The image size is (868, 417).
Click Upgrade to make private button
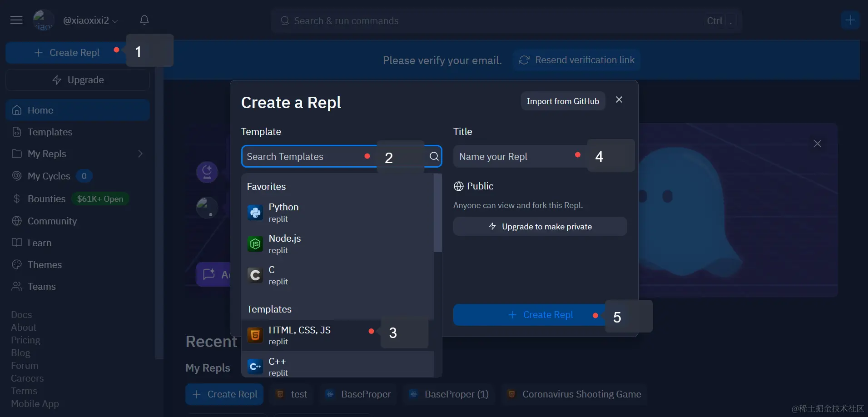pyautogui.click(x=540, y=227)
